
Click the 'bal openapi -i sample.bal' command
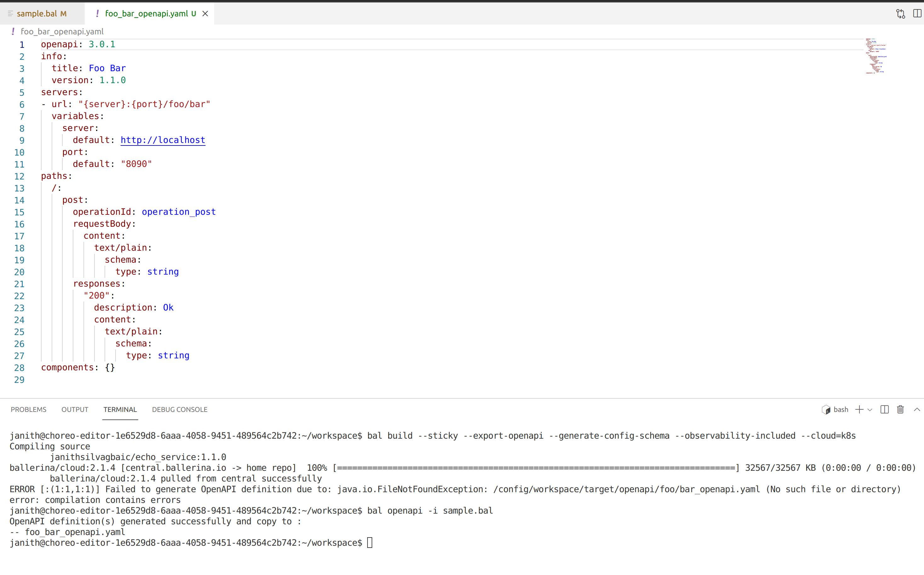tap(430, 511)
